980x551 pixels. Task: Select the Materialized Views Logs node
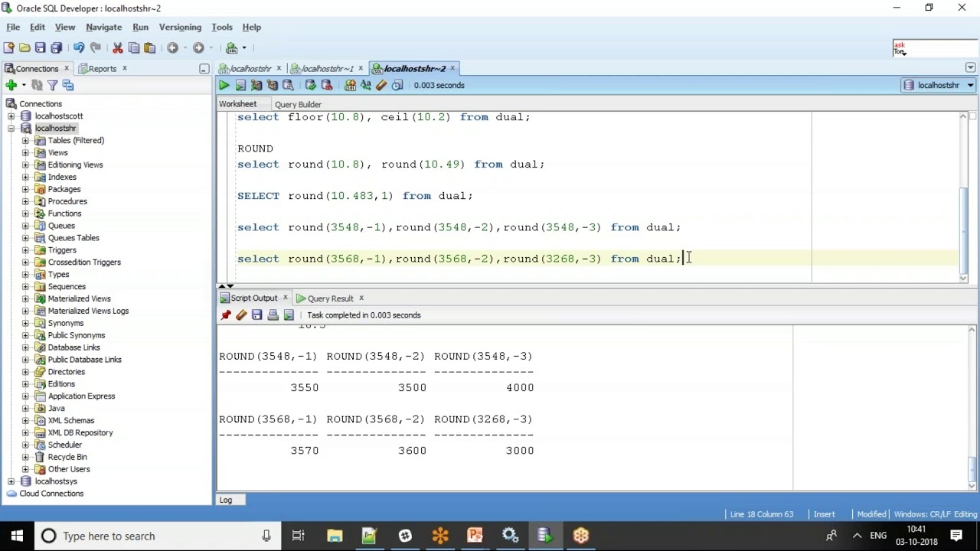tap(88, 311)
